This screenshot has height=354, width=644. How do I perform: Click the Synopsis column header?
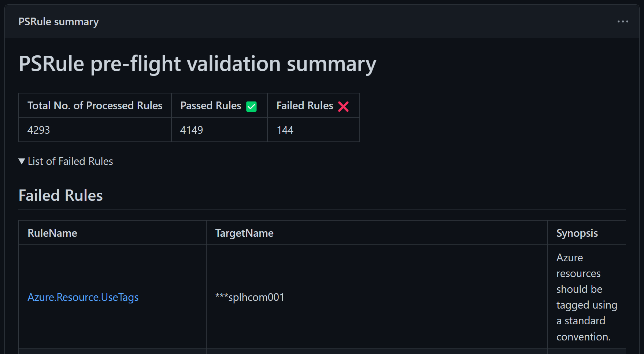(x=577, y=233)
